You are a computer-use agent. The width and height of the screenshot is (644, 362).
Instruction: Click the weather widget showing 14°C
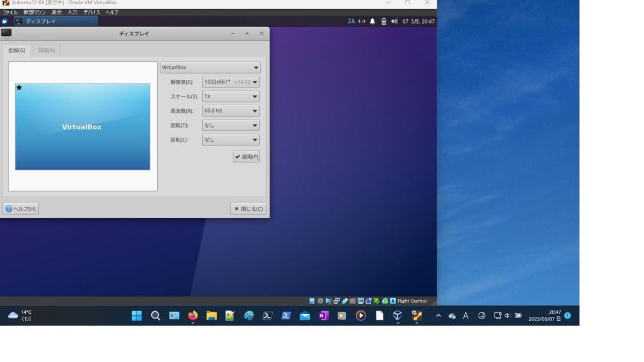tap(20, 316)
